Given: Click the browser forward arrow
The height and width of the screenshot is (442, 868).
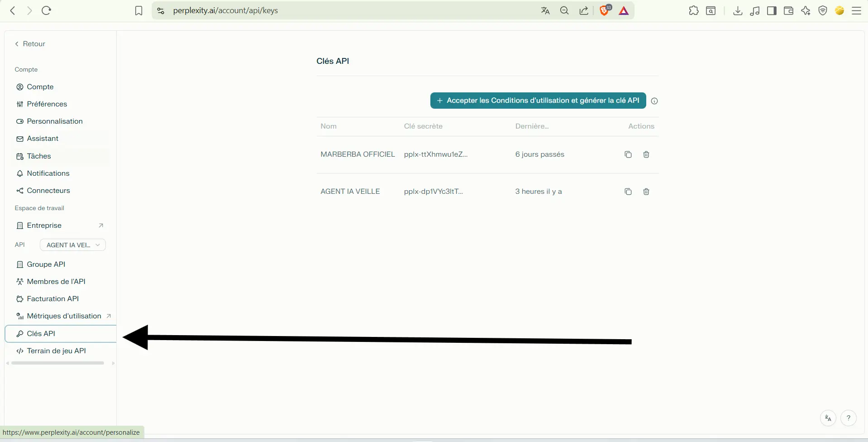Looking at the screenshot, I should (29, 10).
